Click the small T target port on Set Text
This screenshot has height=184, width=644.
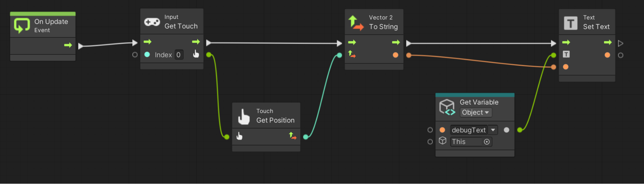[566, 54]
